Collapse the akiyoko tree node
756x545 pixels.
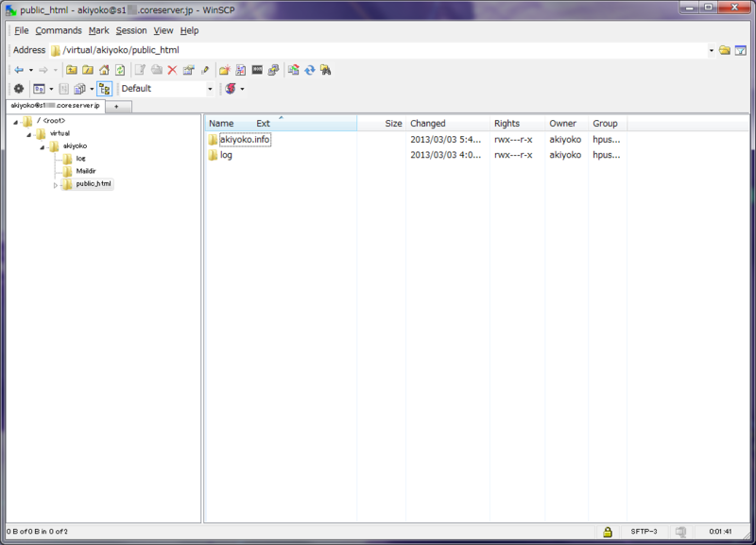pyautogui.click(x=42, y=147)
